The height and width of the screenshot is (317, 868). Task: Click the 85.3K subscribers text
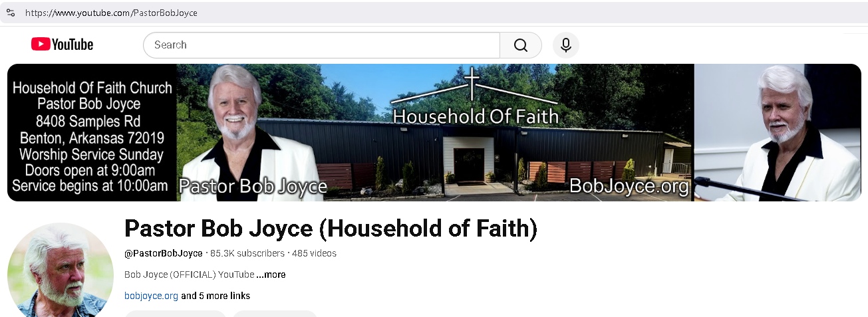point(247,253)
